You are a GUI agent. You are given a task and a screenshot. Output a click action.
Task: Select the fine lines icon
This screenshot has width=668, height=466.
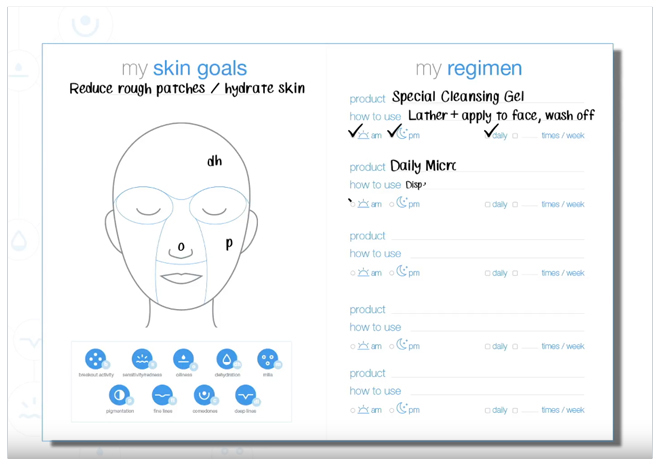(162, 395)
